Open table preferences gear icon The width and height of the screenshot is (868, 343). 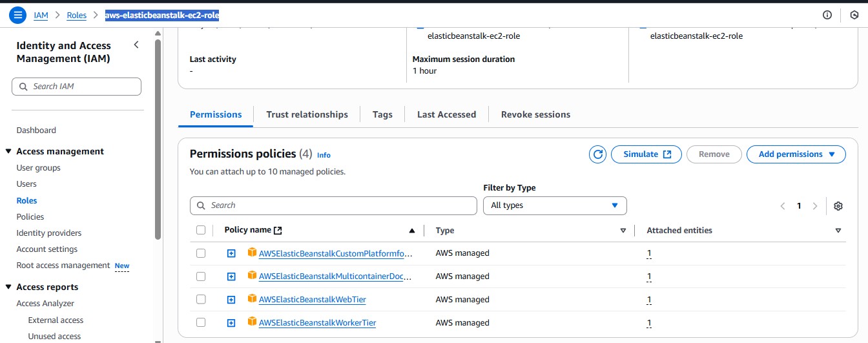pyautogui.click(x=838, y=206)
